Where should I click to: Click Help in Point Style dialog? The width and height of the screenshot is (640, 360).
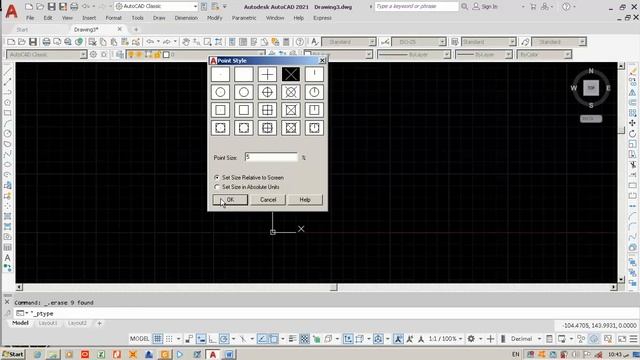(x=305, y=200)
